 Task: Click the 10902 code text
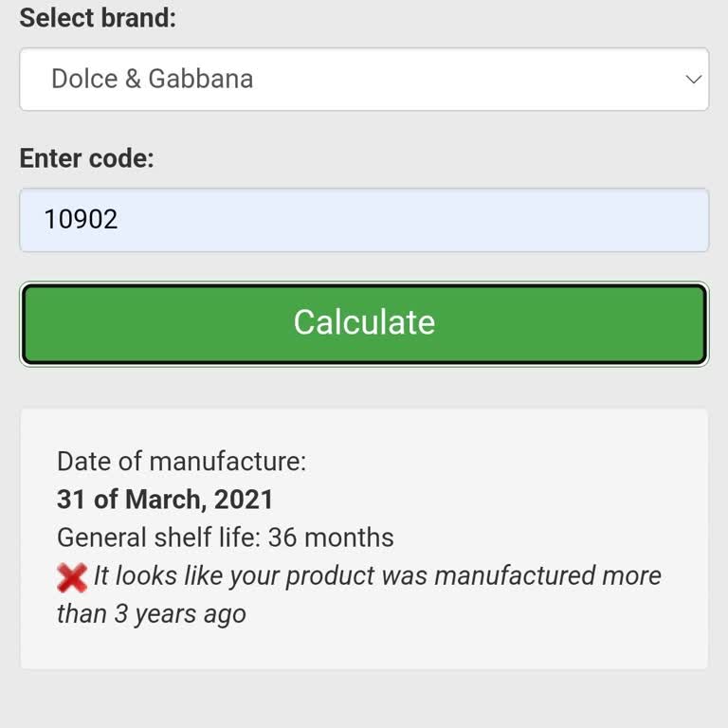click(81, 220)
